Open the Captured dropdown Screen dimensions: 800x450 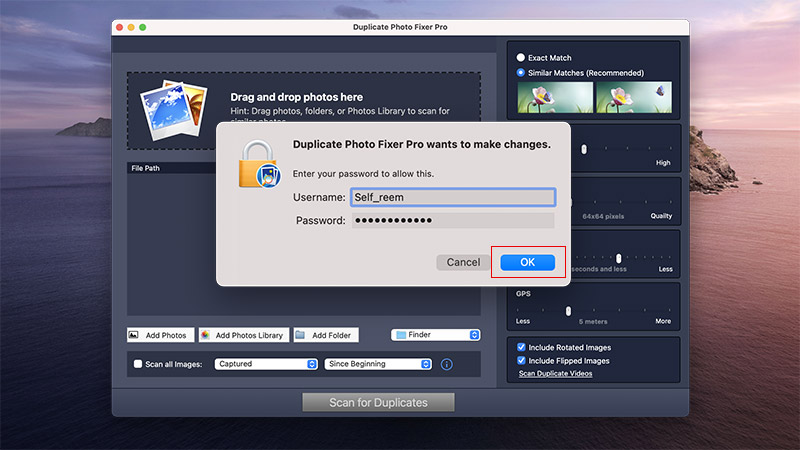pyautogui.click(x=266, y=364)
